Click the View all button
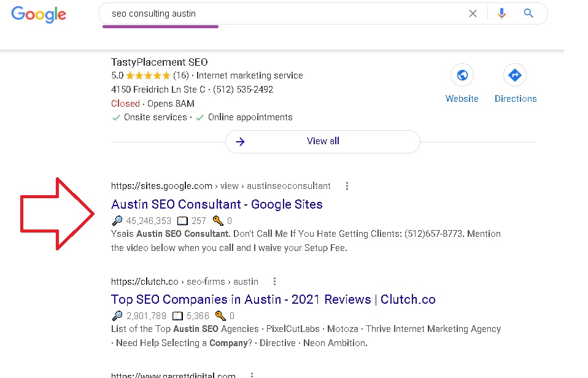 322,141
